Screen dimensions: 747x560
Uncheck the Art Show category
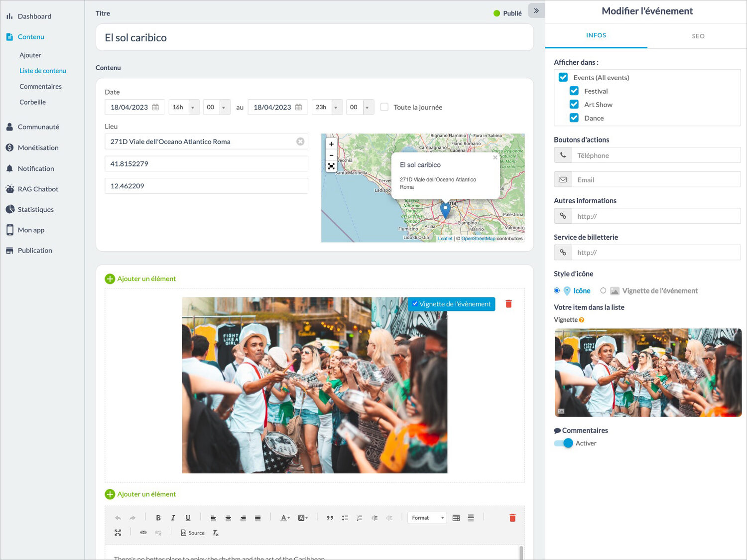click(x=574, y=104)
